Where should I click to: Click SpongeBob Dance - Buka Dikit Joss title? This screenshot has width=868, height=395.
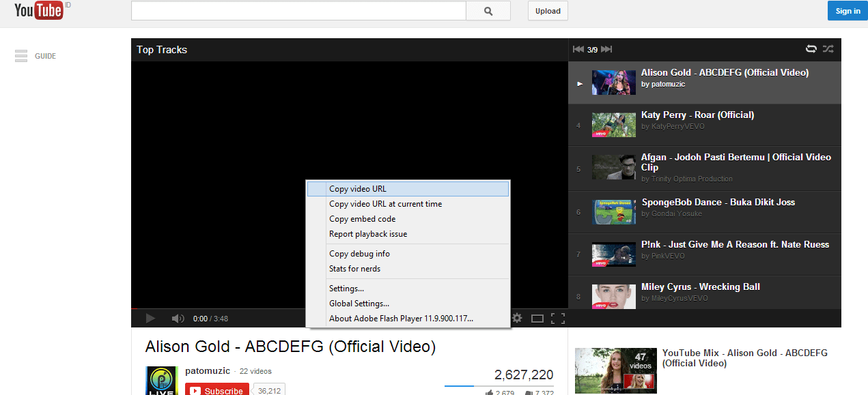[x=718, y=202]
